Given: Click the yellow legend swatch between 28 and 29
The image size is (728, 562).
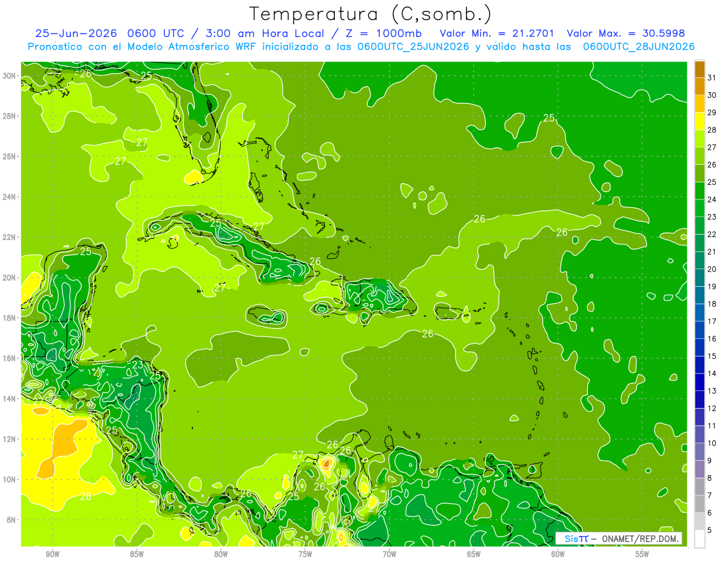Looking at the screenshot, I should click(x=699, y=121).
